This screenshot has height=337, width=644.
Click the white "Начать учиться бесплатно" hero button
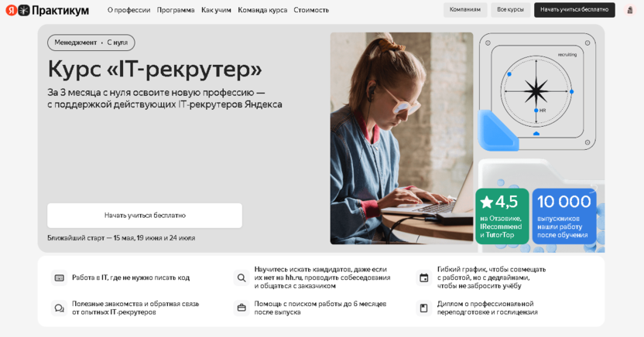tap(145, 216)
